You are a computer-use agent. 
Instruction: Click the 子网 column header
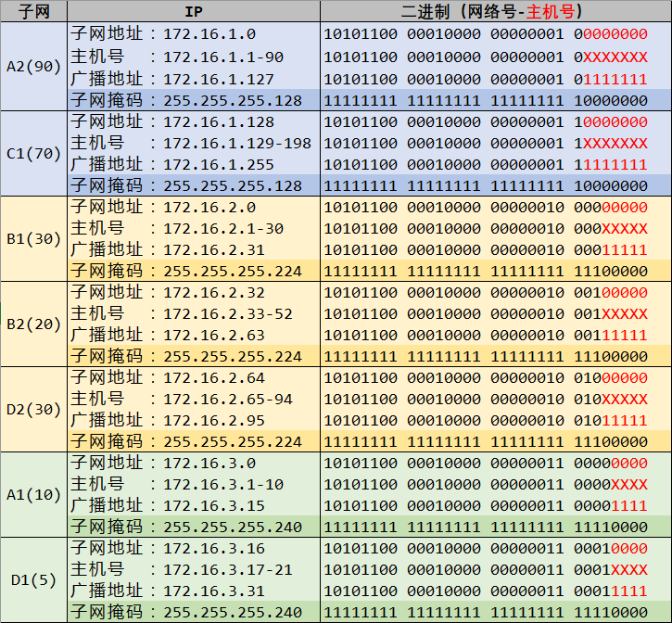pyautogui.click(x=34, y=11)
